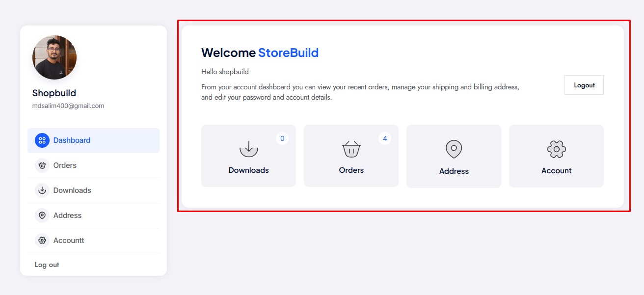Click the Dashboard grid icon in sidebar
Image resolution: width=644 pixels, height=295 pixels.
(x=42, y=140)
